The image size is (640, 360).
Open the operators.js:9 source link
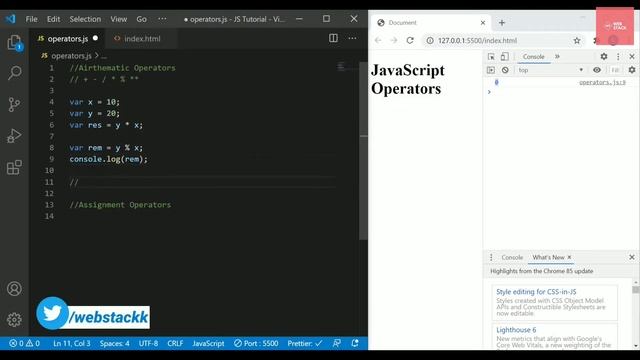[x=602, y=82]
